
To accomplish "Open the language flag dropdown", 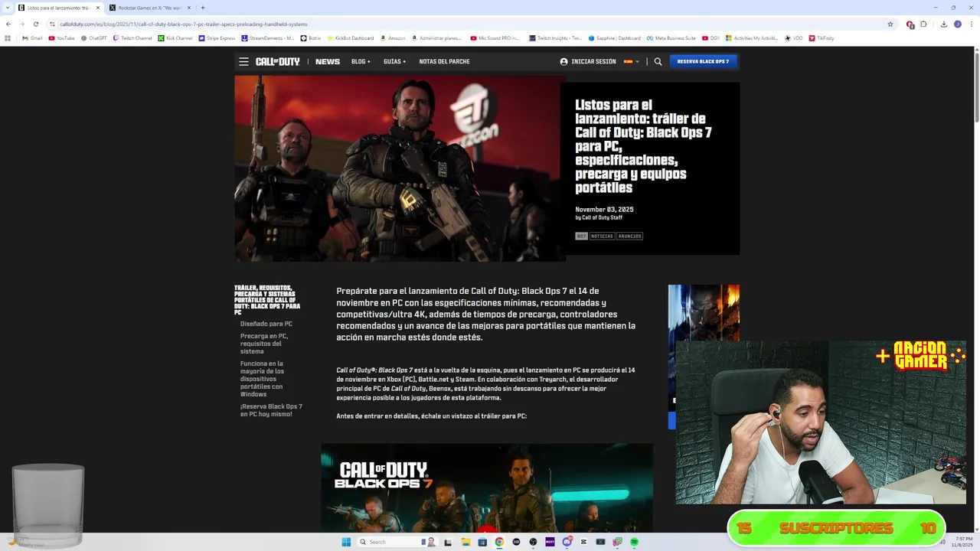I will click(631, 61).
